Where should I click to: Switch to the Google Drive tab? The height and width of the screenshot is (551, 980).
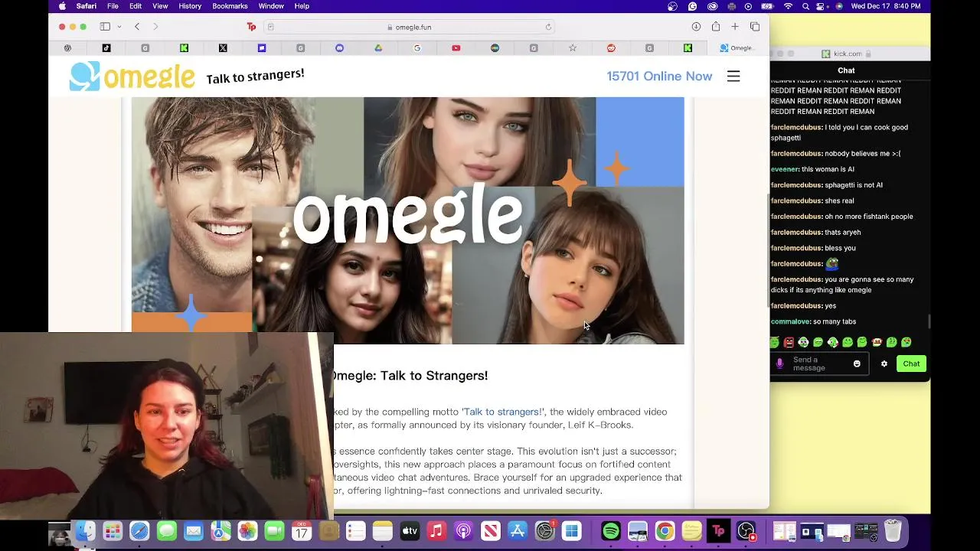[378, 48]
